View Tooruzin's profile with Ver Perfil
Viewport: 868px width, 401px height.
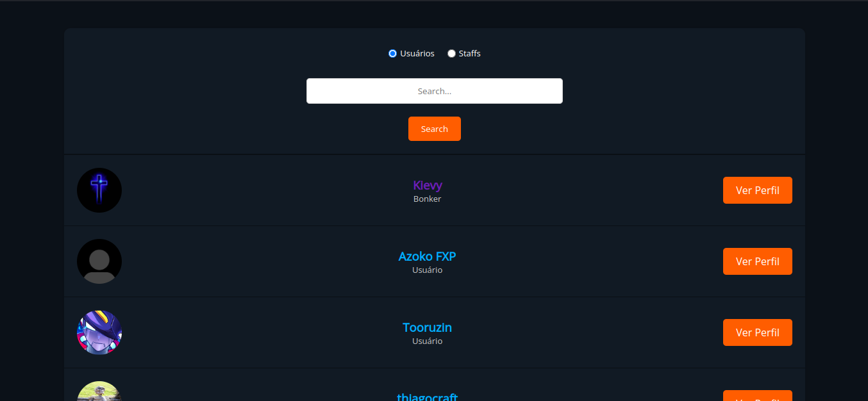pos(758,332)
